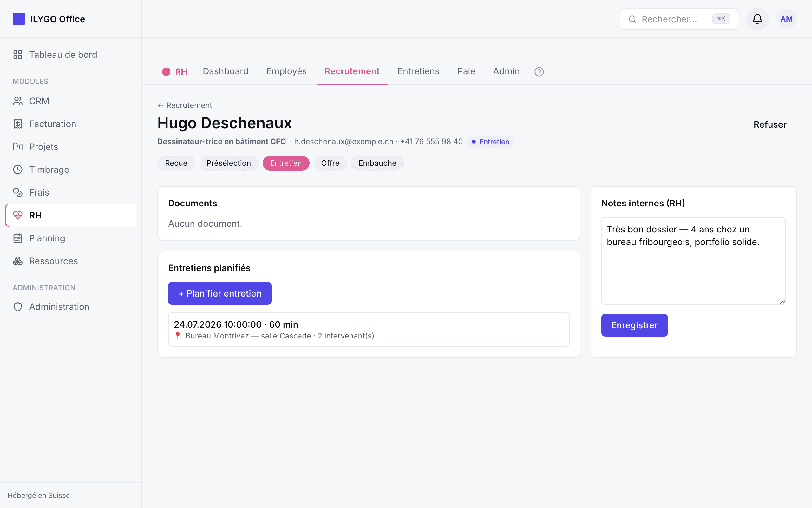Click the Frais coins icon
Image resolution: width=812 pixels, height=508 pixels.
tap(18, 192)
